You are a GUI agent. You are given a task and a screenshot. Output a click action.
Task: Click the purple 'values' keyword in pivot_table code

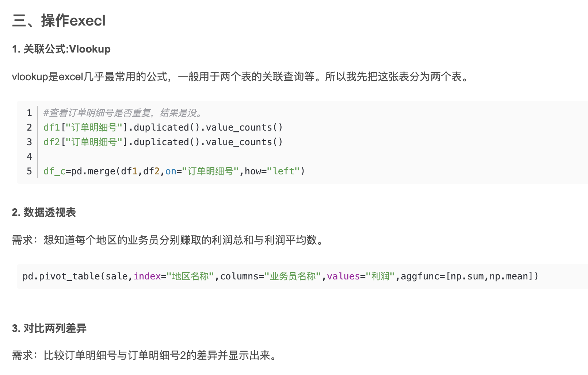tap(343, 276)
